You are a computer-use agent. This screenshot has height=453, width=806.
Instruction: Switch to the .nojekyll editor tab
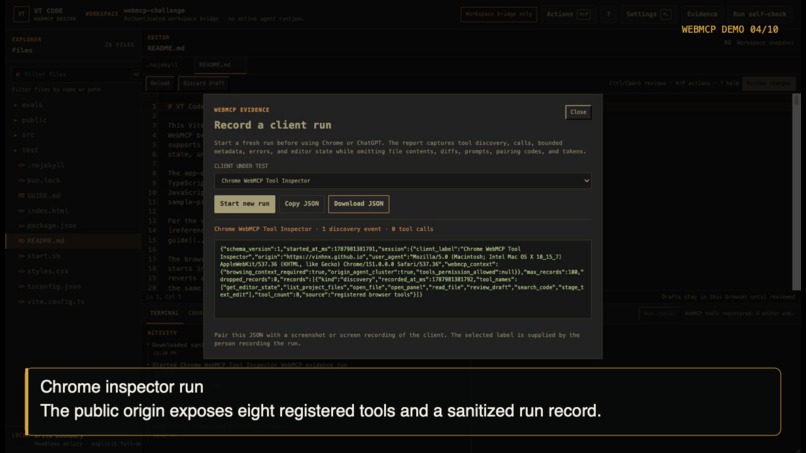click(x=163, y=65)
